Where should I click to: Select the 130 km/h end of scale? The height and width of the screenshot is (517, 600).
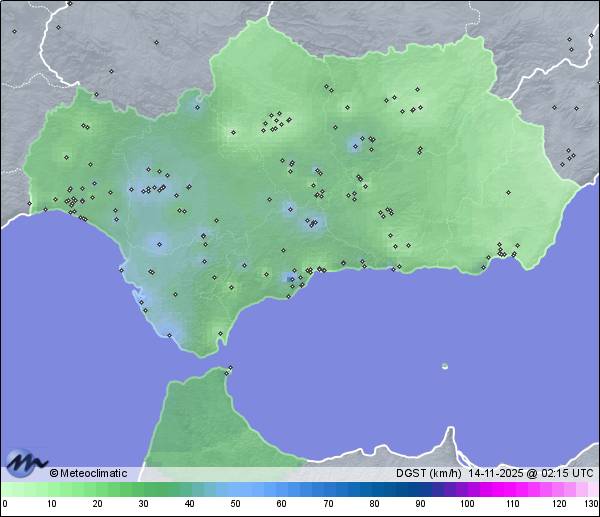(594, 489)
